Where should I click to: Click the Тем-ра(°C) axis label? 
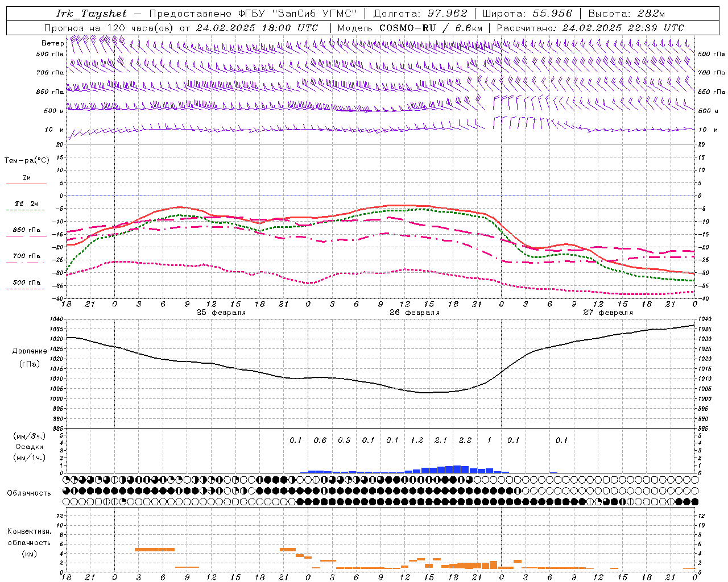27,161
